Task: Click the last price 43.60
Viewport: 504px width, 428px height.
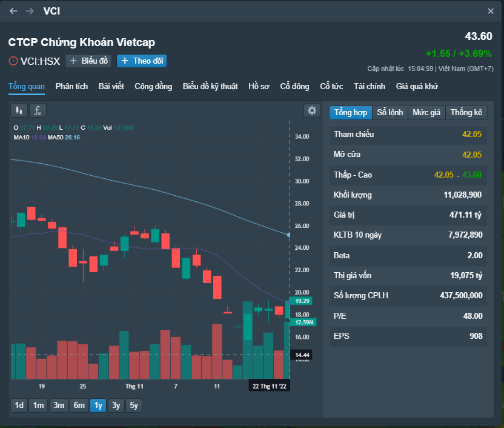Action: pos(479,36)
